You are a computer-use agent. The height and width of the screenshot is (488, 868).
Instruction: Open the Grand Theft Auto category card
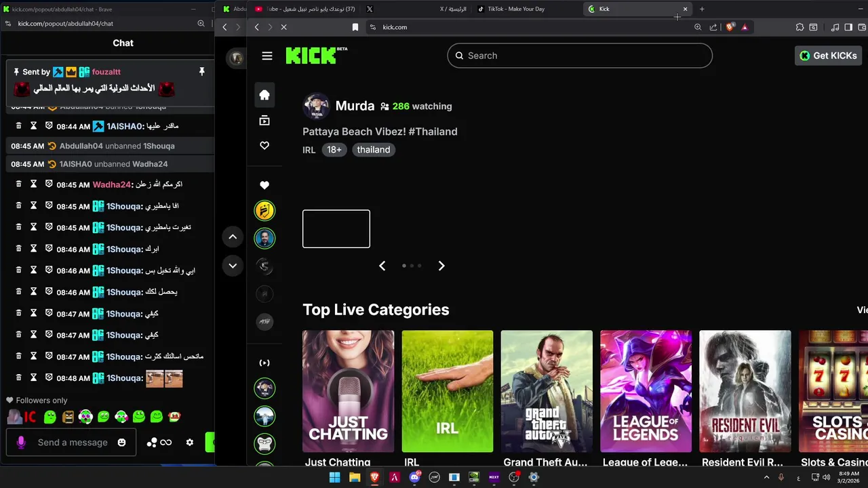[x=547, y=392]
